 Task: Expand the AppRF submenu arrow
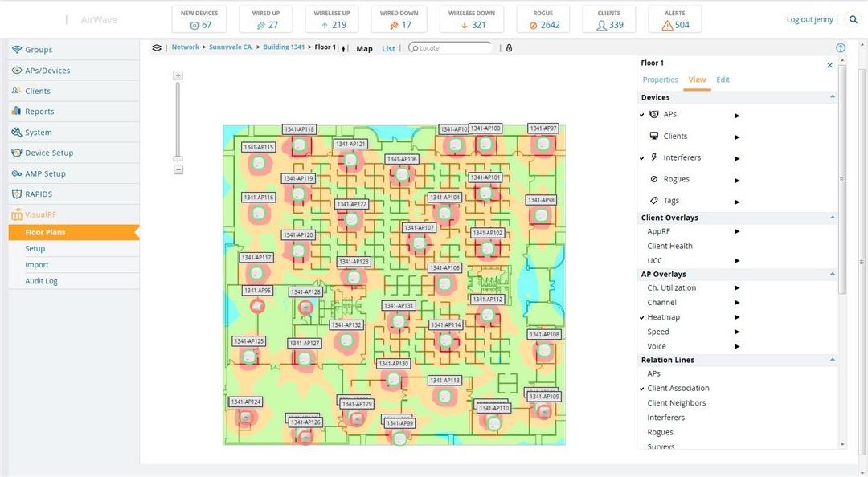pyautogui.click(x=737, y=231)
